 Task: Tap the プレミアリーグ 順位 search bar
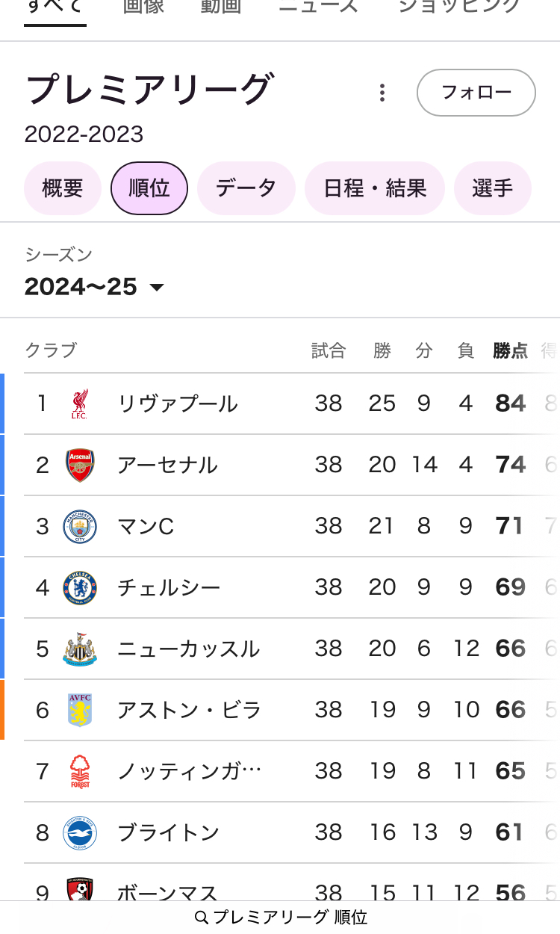point(280,918)
